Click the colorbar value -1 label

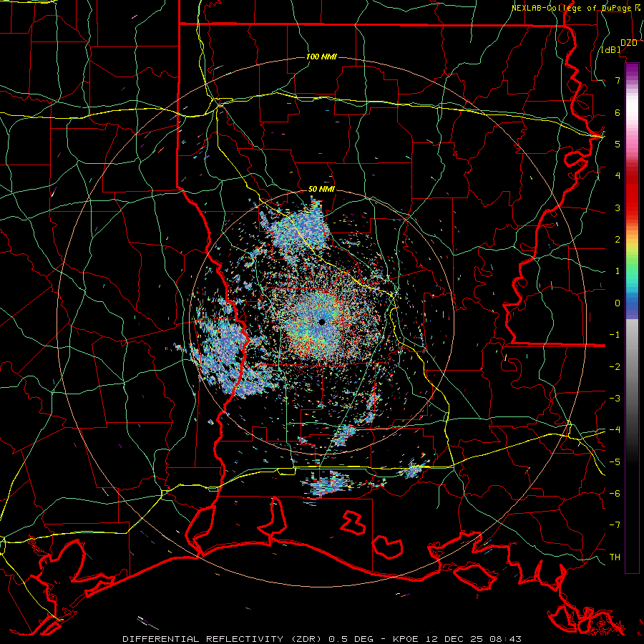[x=615, y=335]
